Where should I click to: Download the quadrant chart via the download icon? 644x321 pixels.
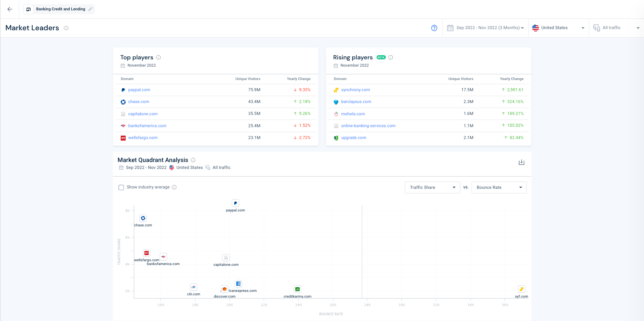521,162
